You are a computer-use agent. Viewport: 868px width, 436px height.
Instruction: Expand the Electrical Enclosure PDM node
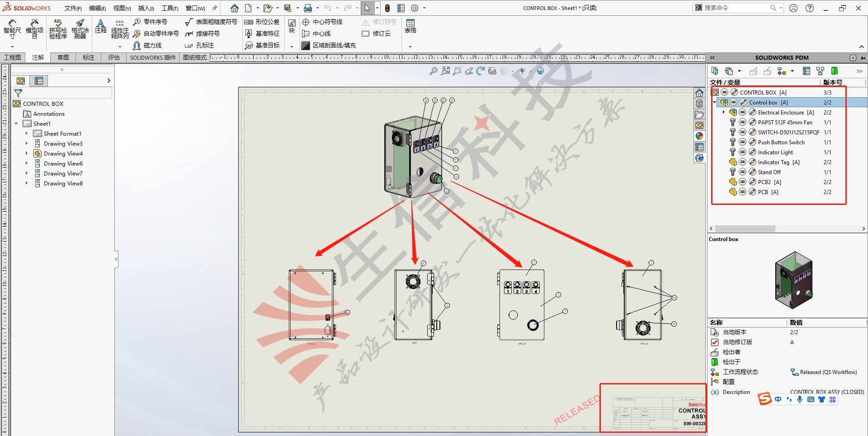pos(724,112)
